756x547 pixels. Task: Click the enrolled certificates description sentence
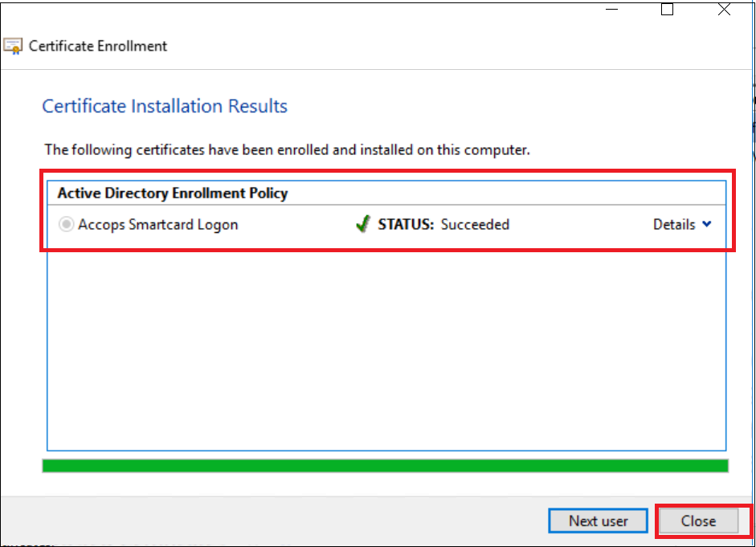point(288,150)
